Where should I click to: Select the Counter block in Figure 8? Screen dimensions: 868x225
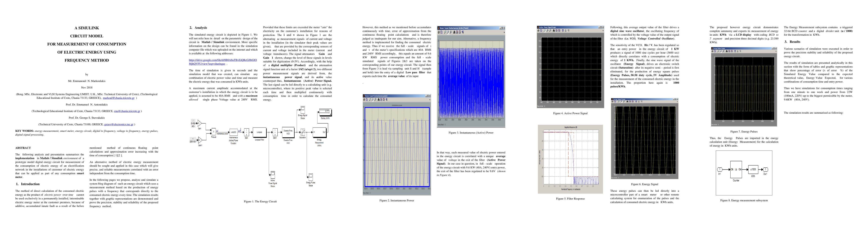[x=736, y=170]
